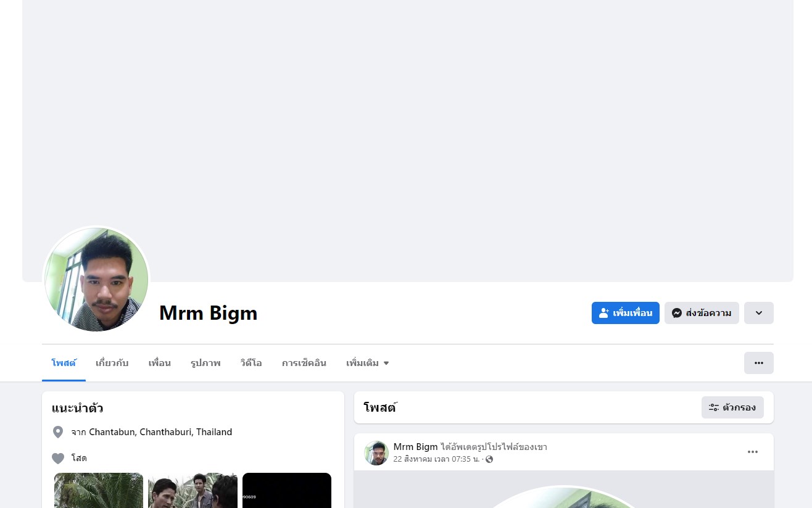Screen dimensions: 812x508
Task: Open the updated profile picture in post
Action: coord(563,497)
